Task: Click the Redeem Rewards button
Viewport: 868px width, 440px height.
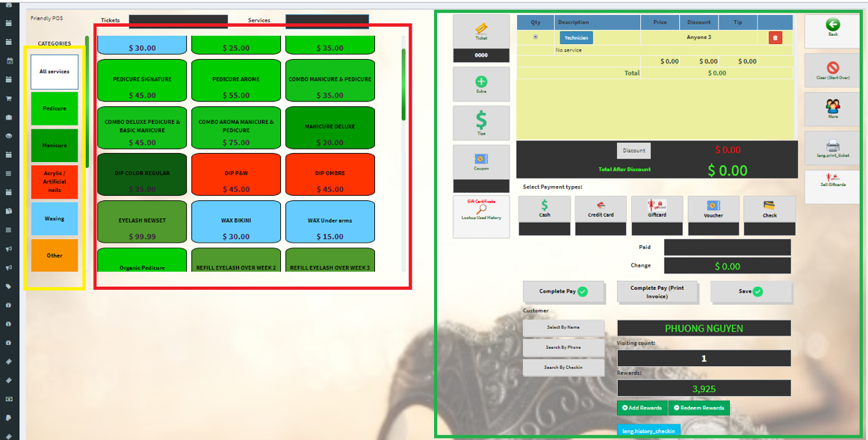Action: [x=699, y=408]
